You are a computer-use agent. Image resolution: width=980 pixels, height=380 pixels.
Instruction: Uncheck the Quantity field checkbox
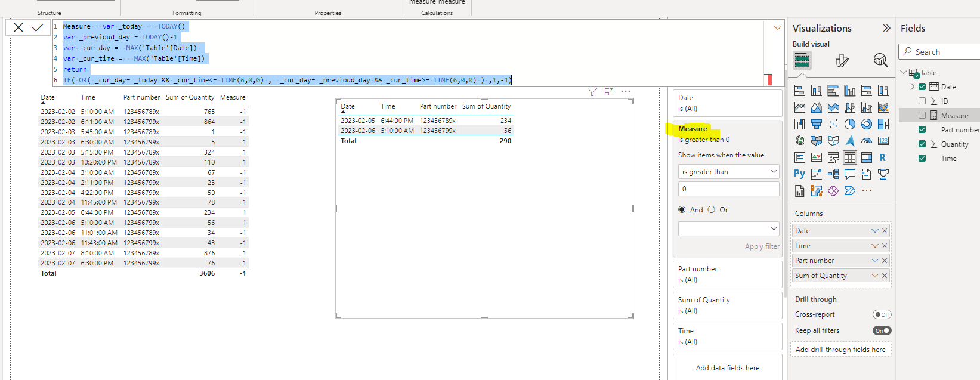pos(922,144)
